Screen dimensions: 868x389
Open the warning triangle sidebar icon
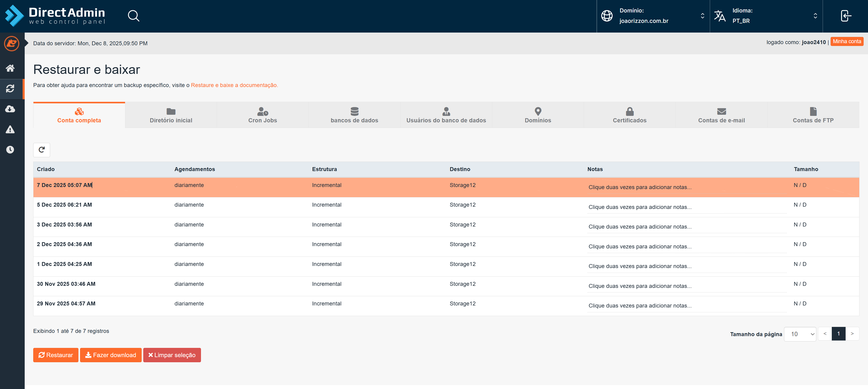[x=10, y=130]
